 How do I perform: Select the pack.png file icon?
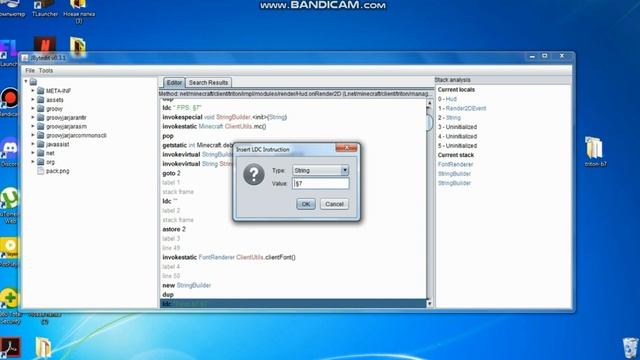click(40, 171)
